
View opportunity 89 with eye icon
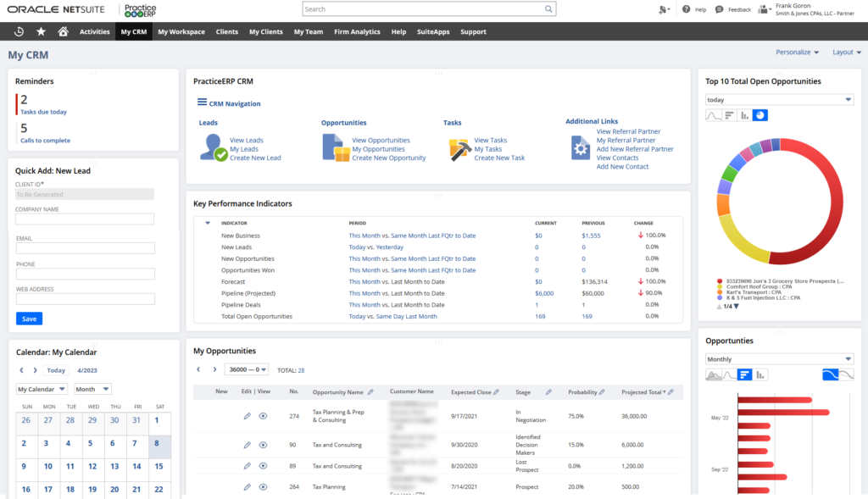(x=263, y=466)
